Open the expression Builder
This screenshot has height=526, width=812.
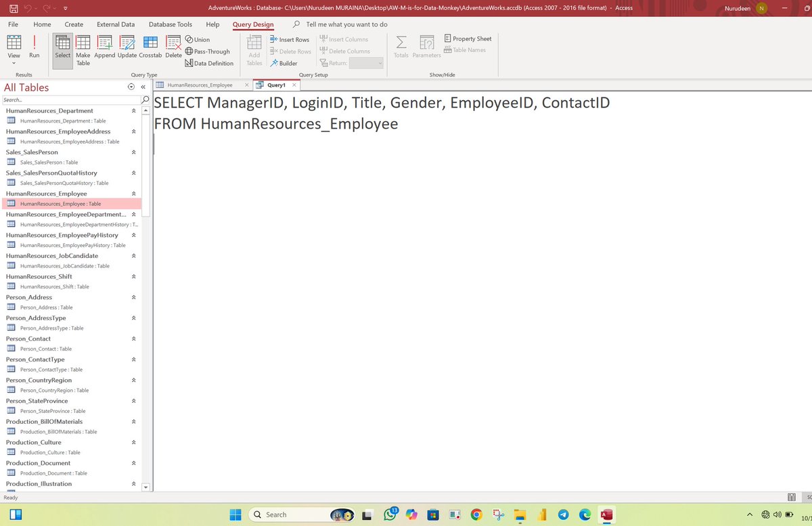(x=284, y=64)
